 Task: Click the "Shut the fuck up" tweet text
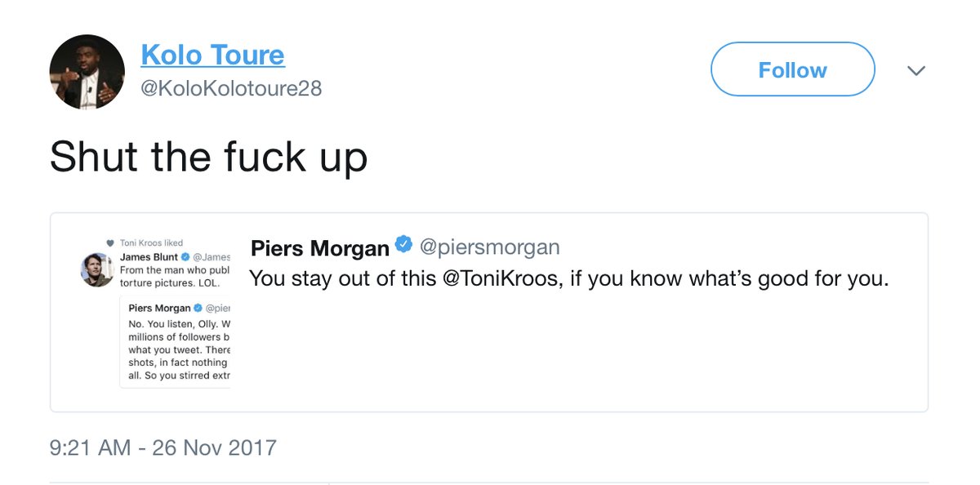click(208, 155)
